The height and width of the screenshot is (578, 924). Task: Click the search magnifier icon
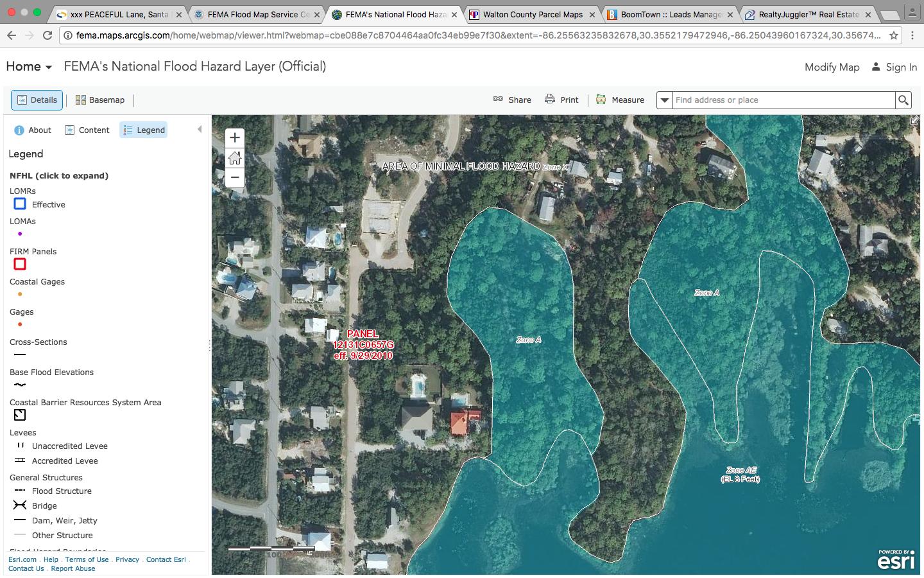coord(903,100)
